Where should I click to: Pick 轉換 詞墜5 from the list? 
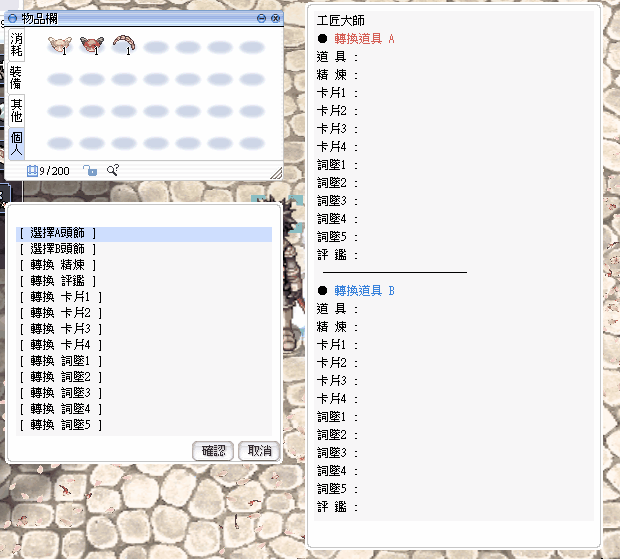click(60, 425)
